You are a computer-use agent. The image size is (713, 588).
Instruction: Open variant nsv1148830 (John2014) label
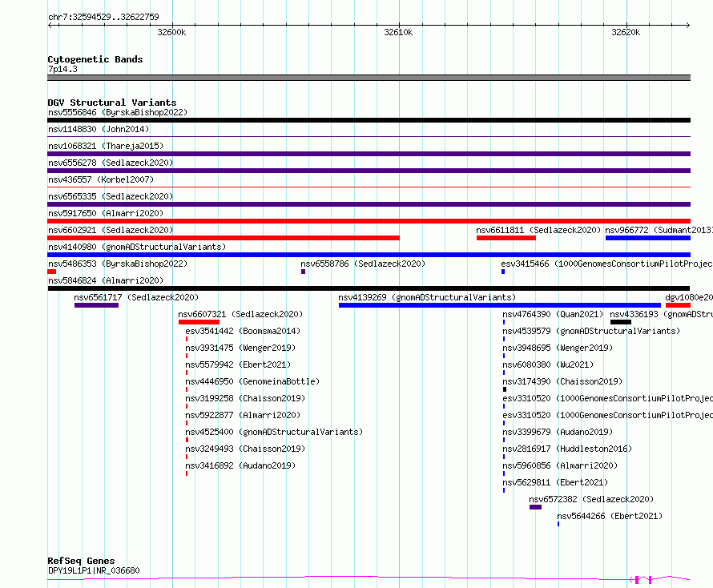pos(99,129)
